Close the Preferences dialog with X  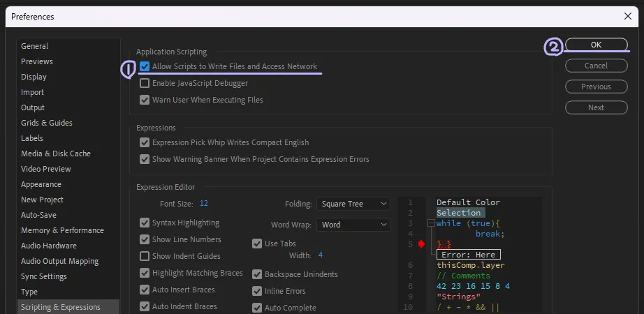pyautogui.click(x=626, y=16)
